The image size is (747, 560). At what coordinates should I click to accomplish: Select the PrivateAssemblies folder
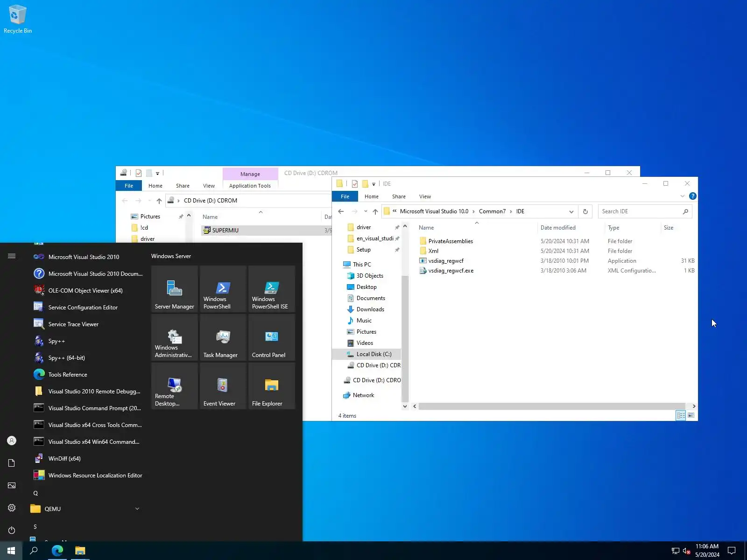pyautogui.click(x=451, y=241)
